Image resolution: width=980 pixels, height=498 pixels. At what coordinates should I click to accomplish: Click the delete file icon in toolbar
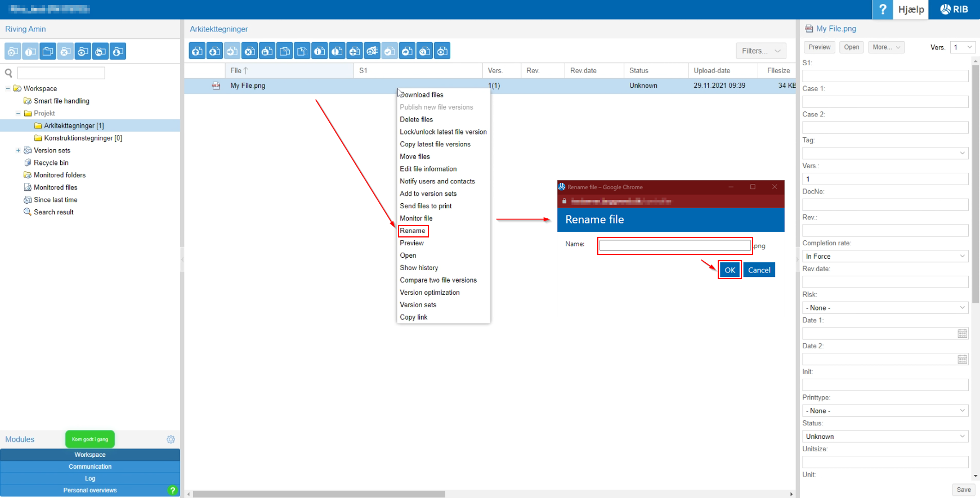coord(249,51)
